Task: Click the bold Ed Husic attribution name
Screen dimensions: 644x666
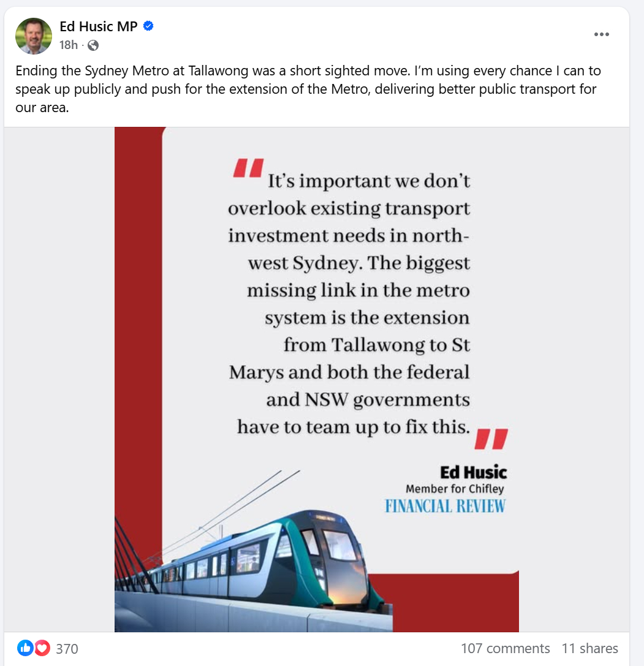Action: point(473,472)
